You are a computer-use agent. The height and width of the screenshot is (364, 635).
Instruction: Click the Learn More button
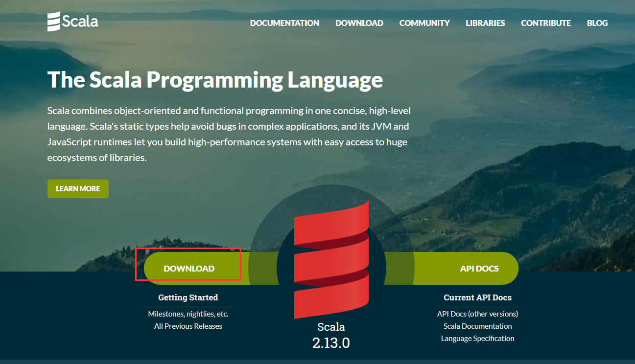[78, 189]
